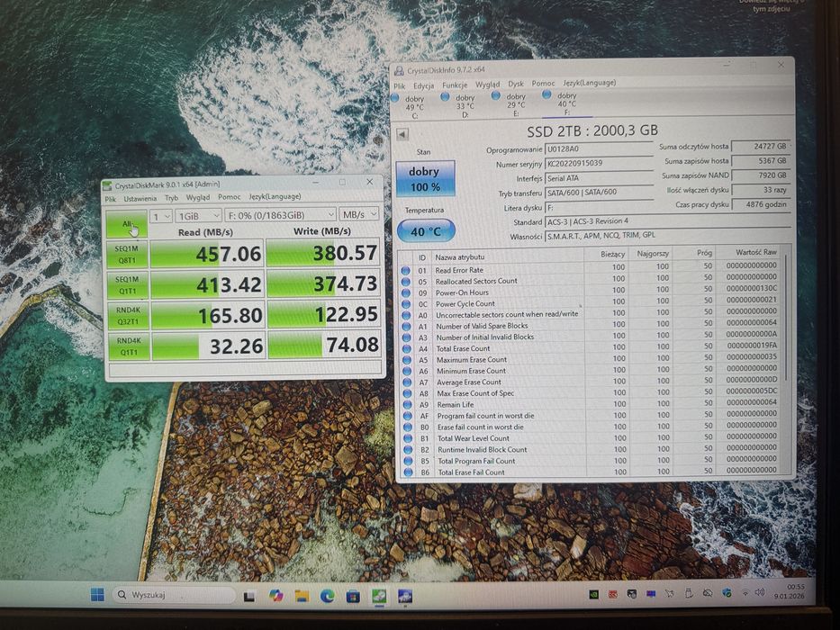Click the Wartość Raw column header

pyautogui.click(x=755, y=252)
